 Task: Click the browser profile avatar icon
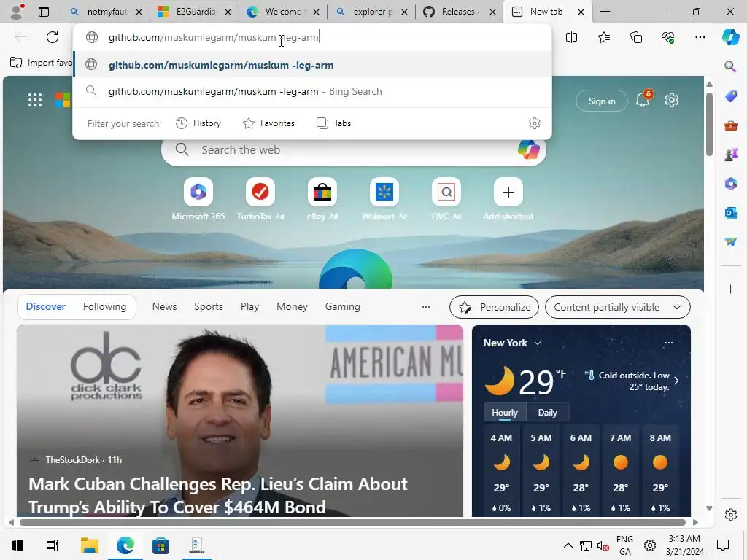click(x=17, y=12)
